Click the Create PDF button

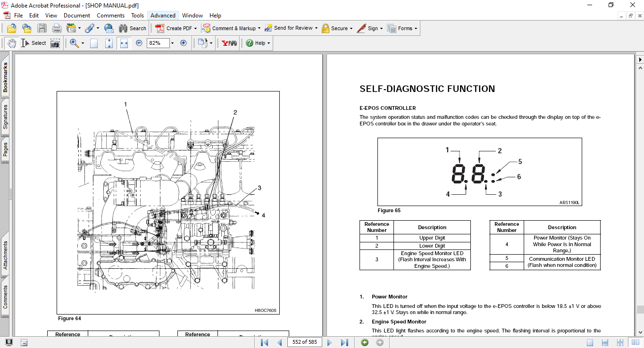(x=174, y=28)
